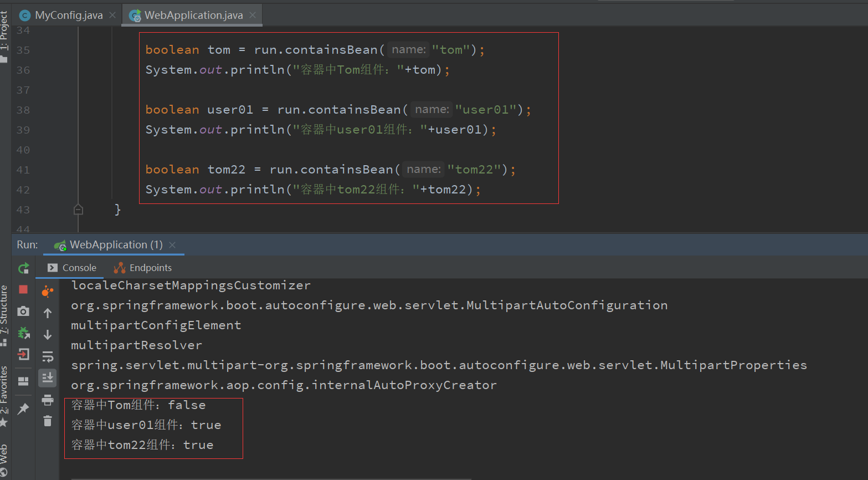Click the print icon in console toolbar
The width and height of the screenshot is (868, 480).
pos(48,400)
